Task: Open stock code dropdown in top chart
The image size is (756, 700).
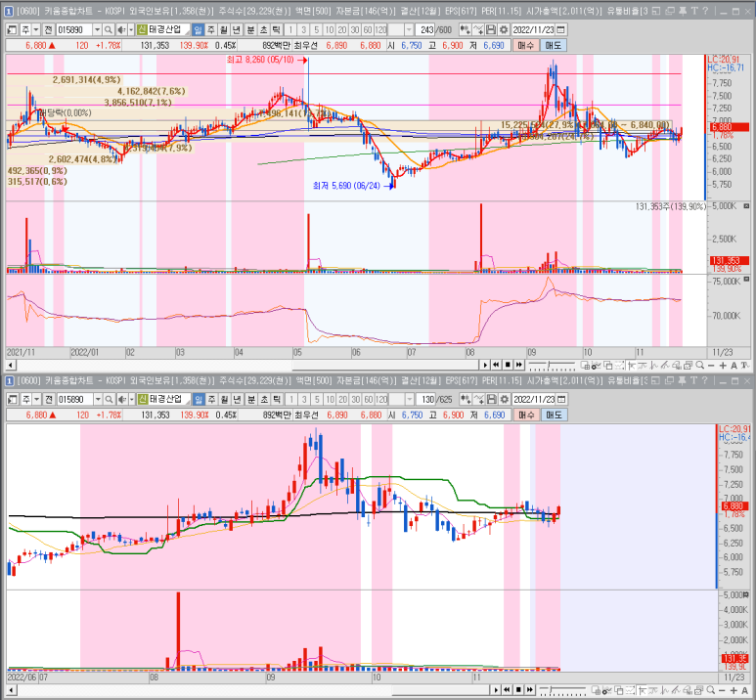Action: [x=97, y=30]
